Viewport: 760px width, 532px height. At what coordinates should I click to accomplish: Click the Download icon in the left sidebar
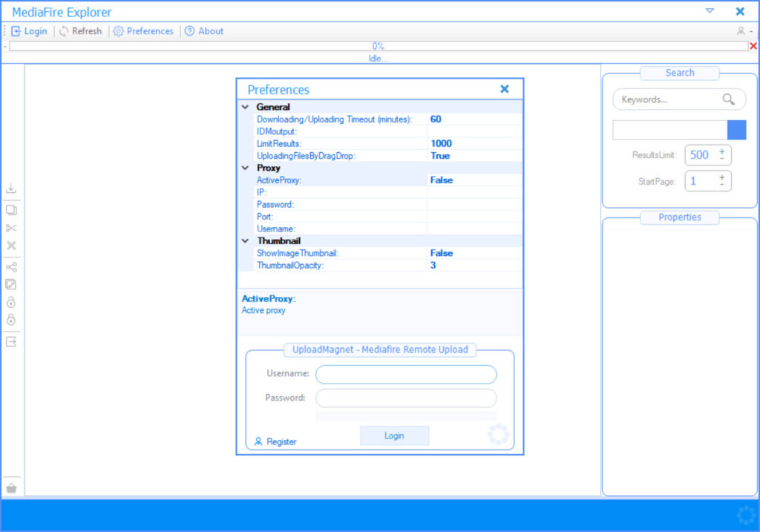[11, 188]
